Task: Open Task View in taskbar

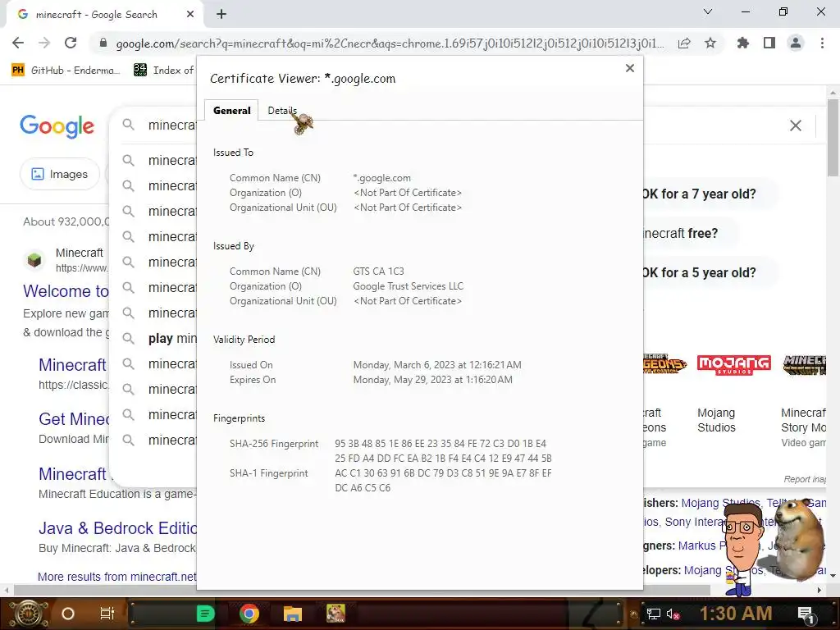Action: [107, 614]
